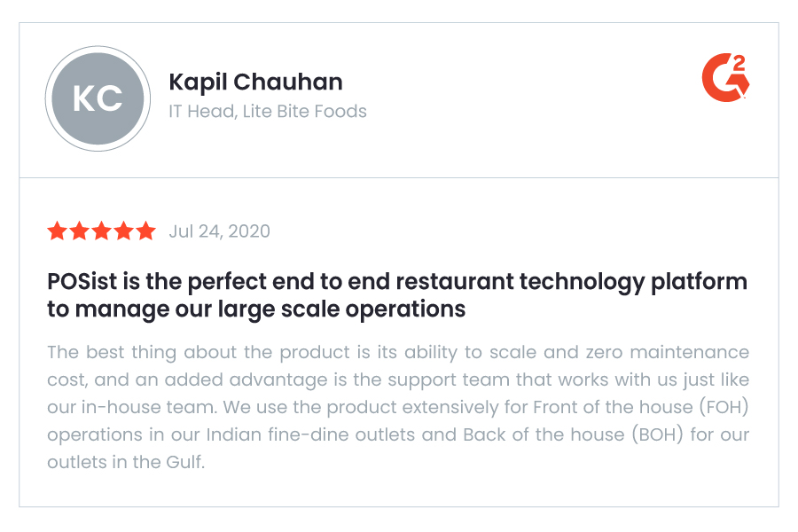Select the second rating star

point(80,231)
